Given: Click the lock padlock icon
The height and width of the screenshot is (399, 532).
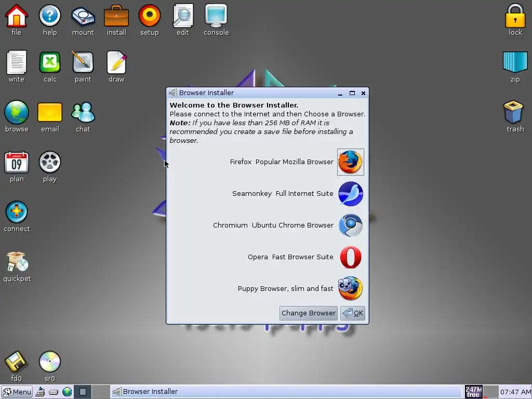Looking at the screenshot, I should point(515,16).
